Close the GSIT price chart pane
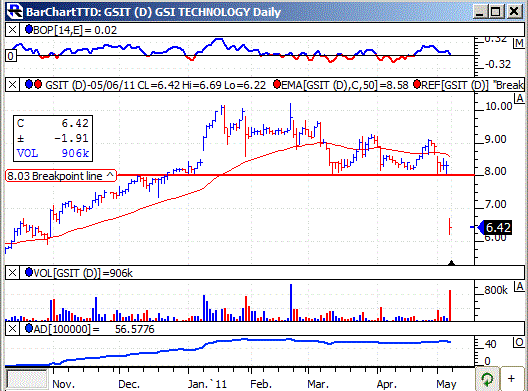 click(x=12, y=85)
